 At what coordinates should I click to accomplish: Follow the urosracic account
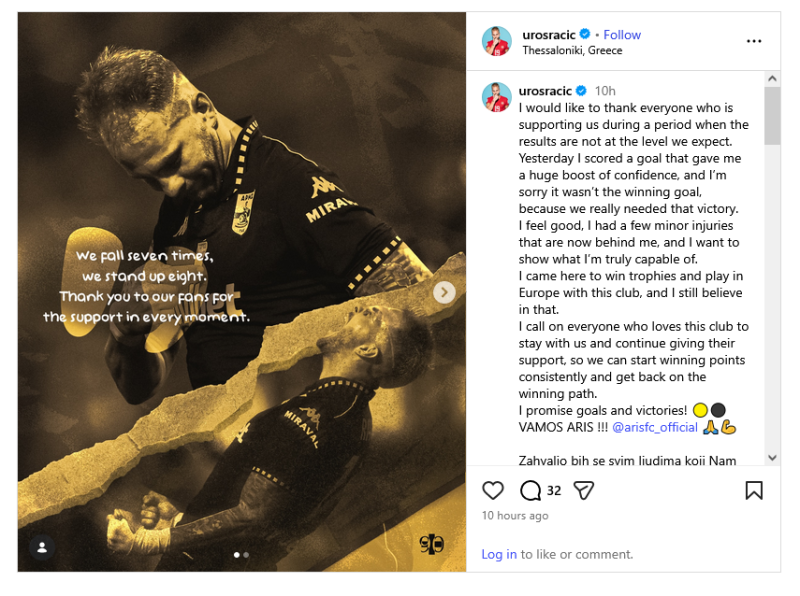pos(622,35)
